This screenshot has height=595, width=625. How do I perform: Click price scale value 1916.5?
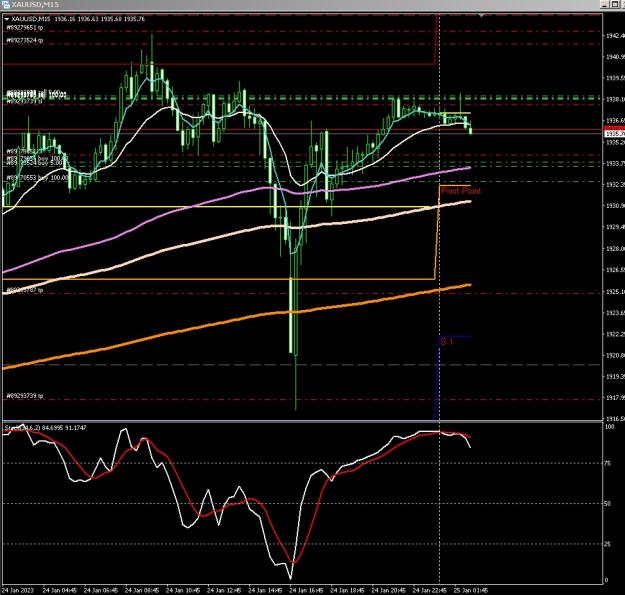(615, 419)
